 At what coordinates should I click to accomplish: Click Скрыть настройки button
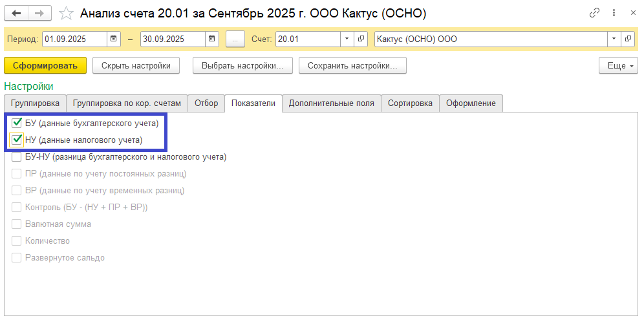click(x=136, y=65)
